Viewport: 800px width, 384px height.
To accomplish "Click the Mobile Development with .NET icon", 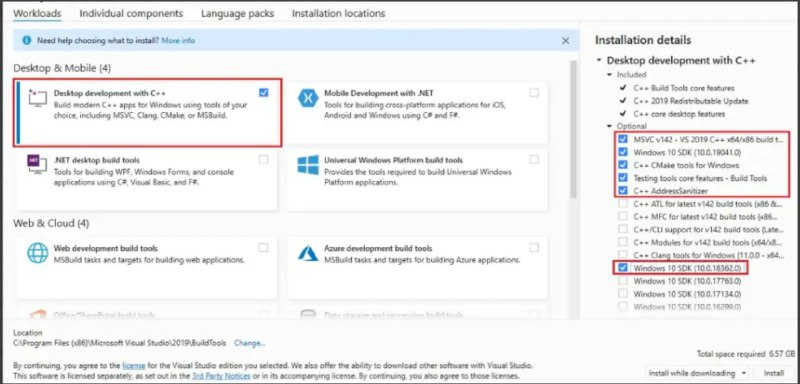I will pyautogui.click(x=308, y=98).
